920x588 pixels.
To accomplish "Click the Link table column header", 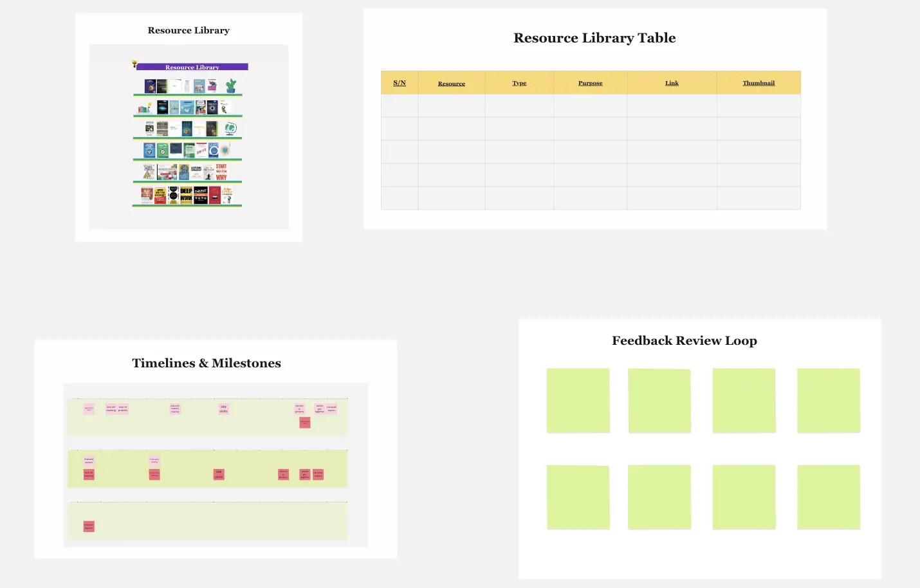I will tap(672, 83).
